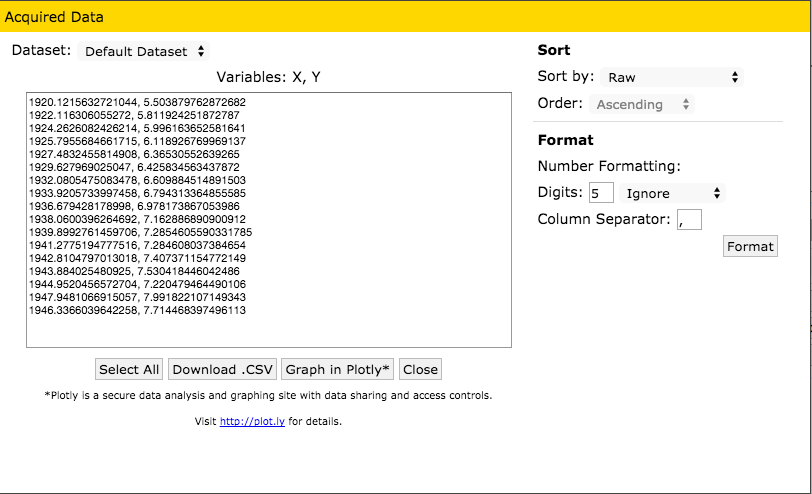This screenshot has height=494, width=812.
Task: Click the data row starting 1938.06
Action: point(138,220)
